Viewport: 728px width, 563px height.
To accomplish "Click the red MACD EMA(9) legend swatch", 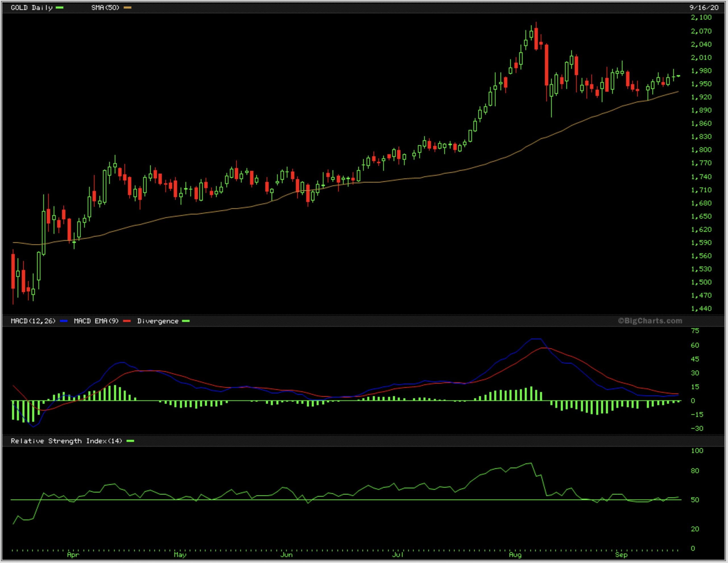I will (127, 321).
